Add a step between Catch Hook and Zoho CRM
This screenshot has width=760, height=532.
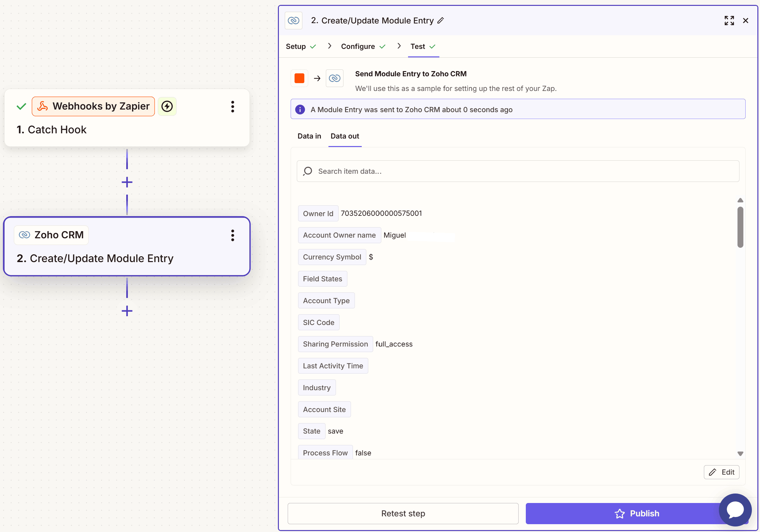pyautogui.click(x=127, y=182)
